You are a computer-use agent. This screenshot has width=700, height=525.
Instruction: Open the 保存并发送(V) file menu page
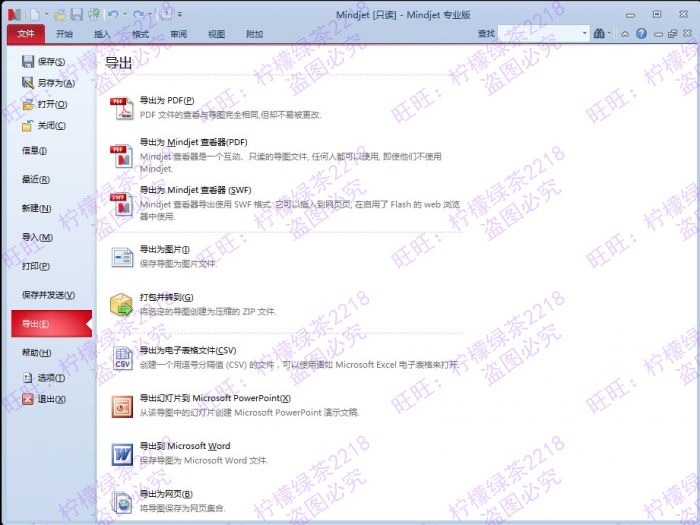click(x=49, y=295)
